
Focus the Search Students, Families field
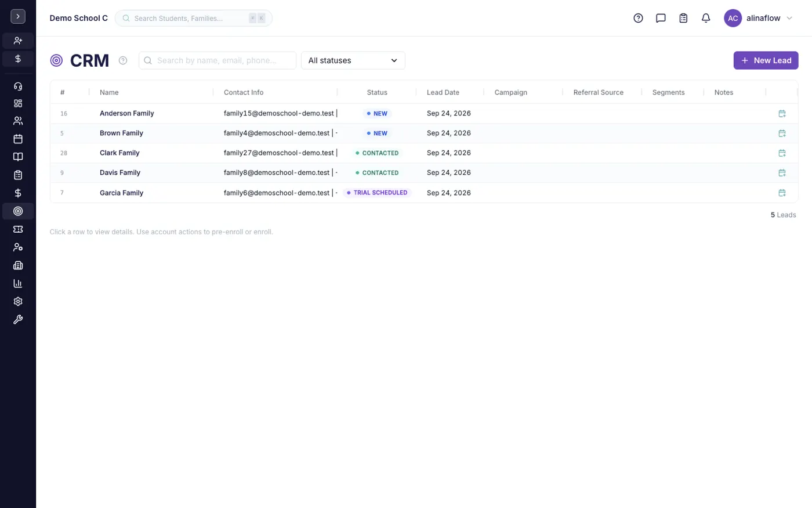coord(193,18)
